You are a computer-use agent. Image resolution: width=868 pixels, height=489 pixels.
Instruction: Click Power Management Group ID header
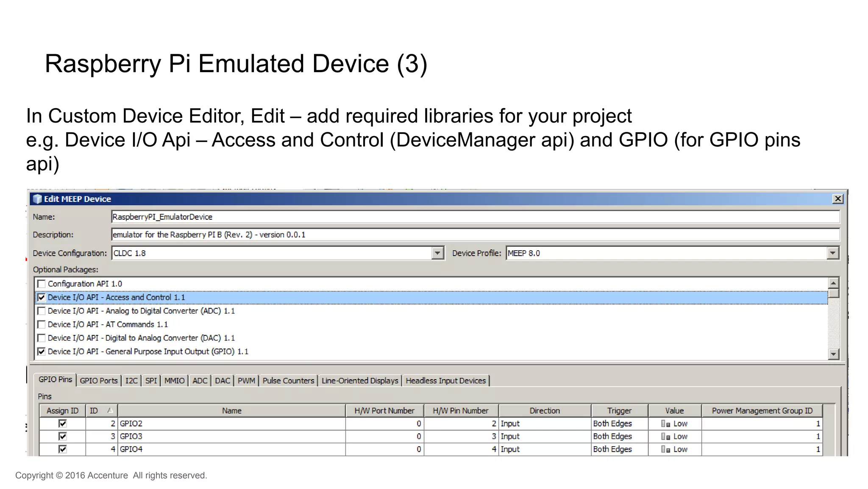762,411
